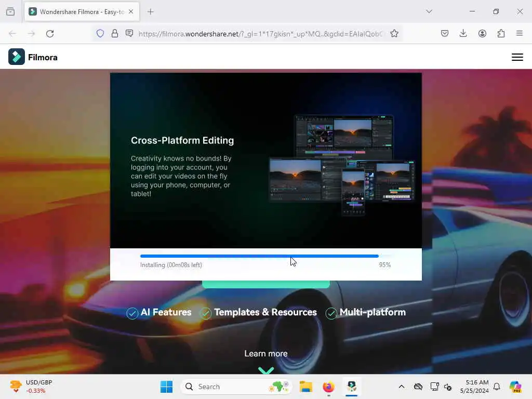
Task: Click the Filmora logo icon
Action: tap(16, 57)
